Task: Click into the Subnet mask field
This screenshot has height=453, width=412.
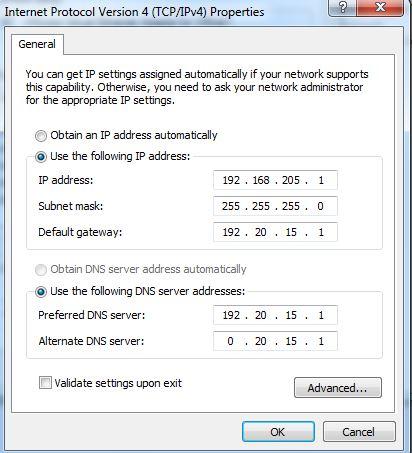Action: pos(275,206)
